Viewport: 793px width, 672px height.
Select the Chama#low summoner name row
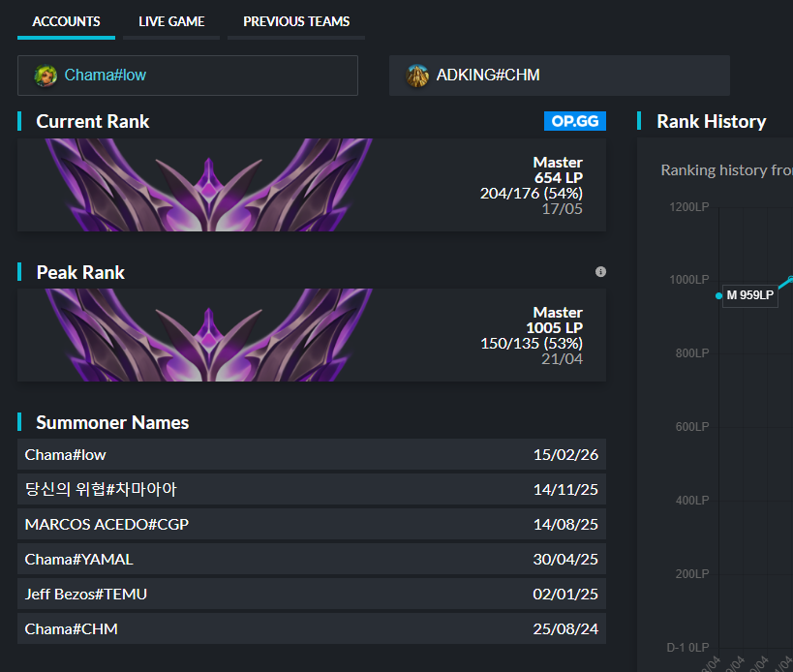point(312,454)
